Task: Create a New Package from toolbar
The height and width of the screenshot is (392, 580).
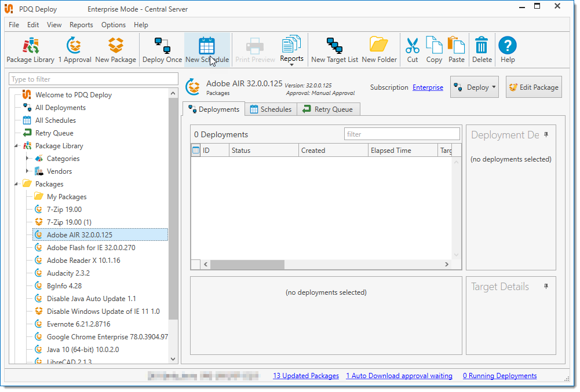Action: 116,46
